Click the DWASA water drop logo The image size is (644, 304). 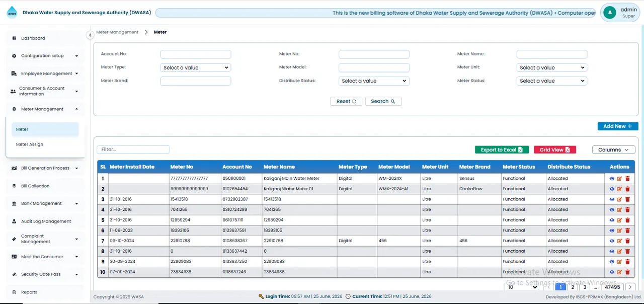tap(12, 13)
